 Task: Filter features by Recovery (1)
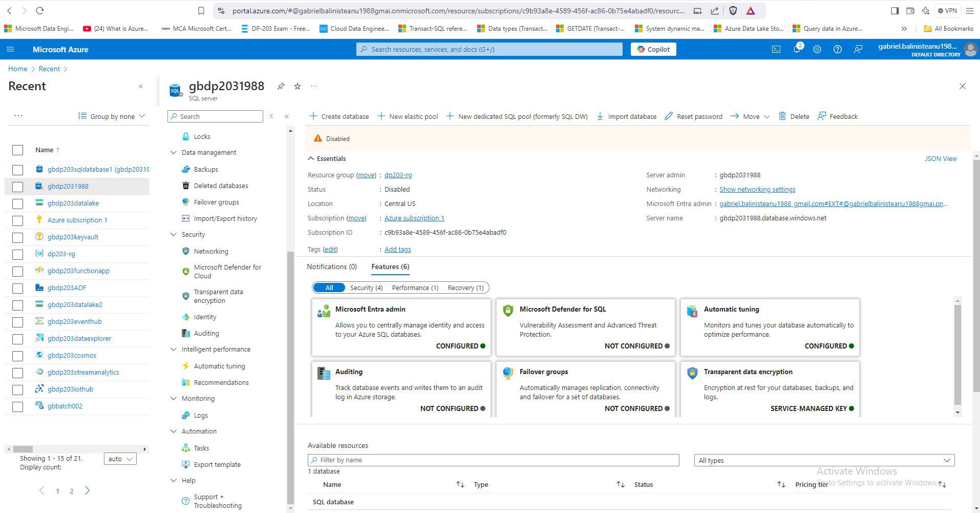[x=465, y=288]
